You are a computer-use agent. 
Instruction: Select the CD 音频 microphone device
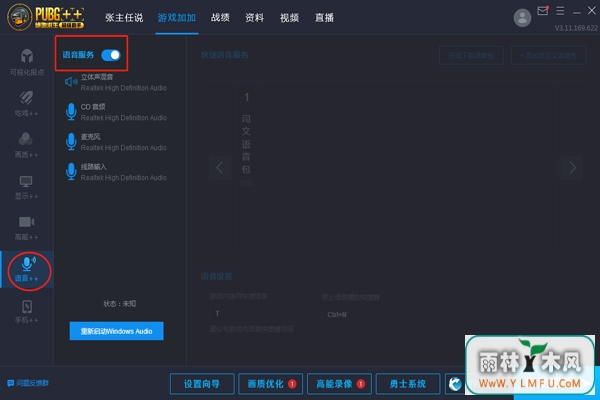tap(116, 112)
